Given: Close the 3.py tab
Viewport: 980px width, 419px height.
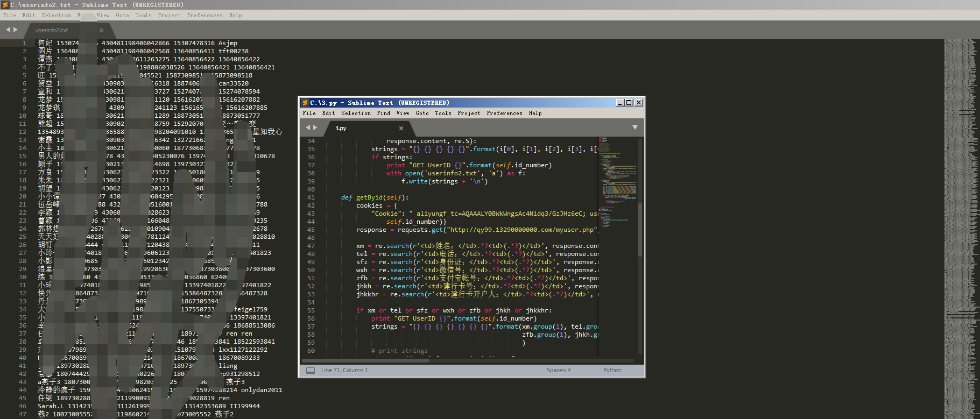Looking at the screenshot, I should (x=401, y=128).
